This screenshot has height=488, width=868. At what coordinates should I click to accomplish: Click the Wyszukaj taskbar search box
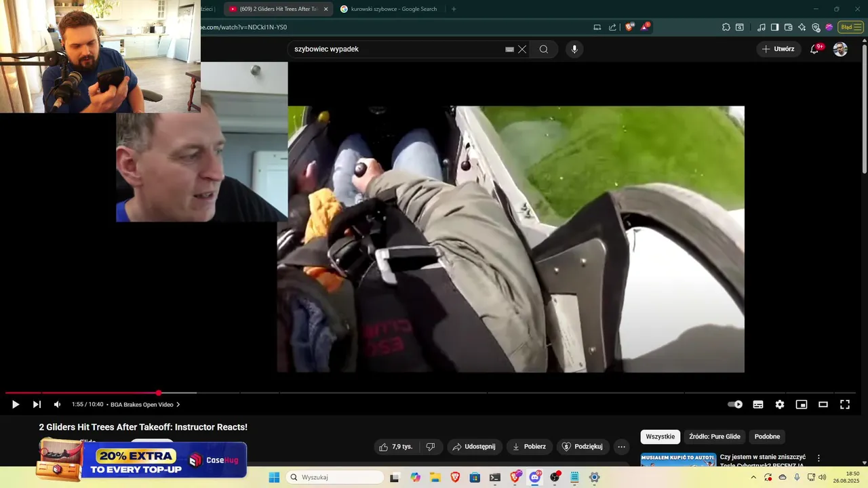pyautogui.click(x=335, y=477)
